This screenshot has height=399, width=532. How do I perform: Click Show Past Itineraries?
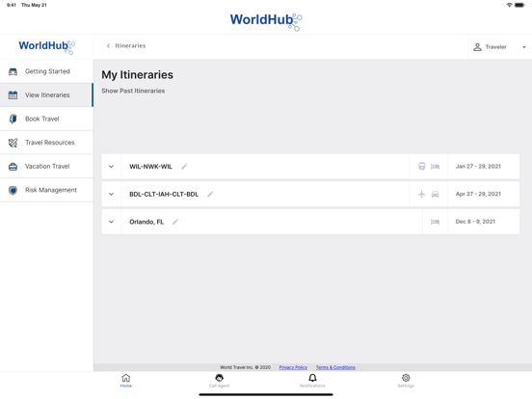pos(133,91)
